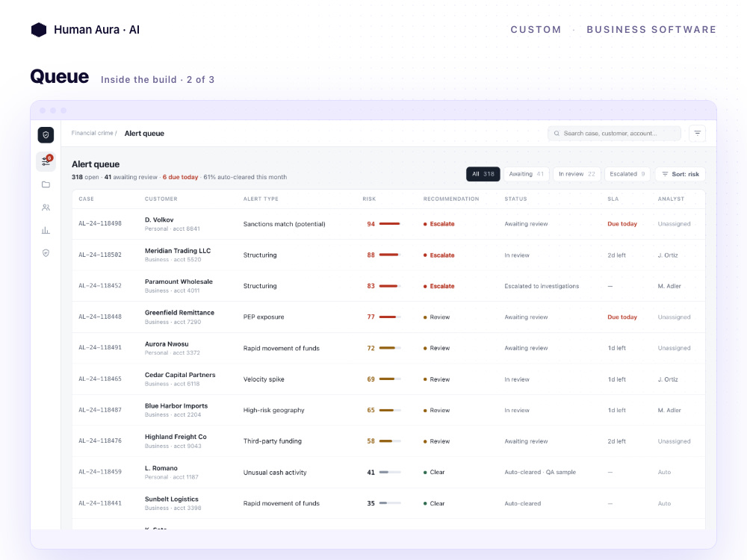Screen dimensions: 747x560
Task: Click the magnifier icon in search box
Action: pos(557,134)
